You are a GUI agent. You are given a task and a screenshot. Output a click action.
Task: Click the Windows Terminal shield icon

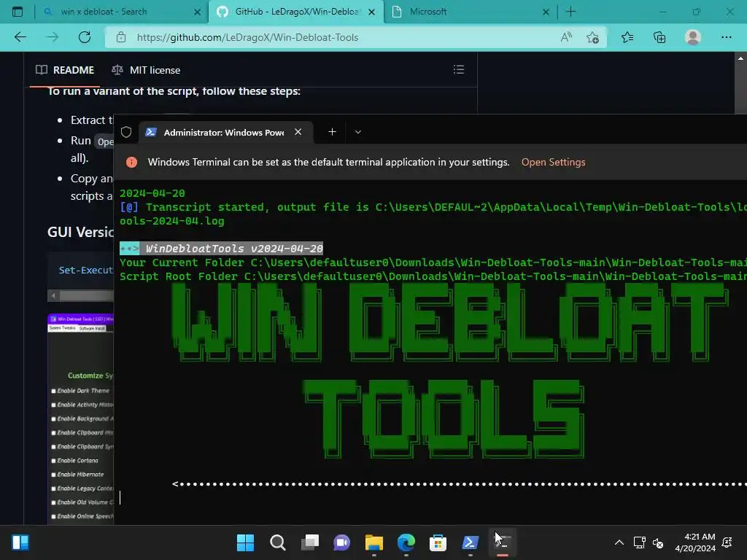tap(125, 132)
